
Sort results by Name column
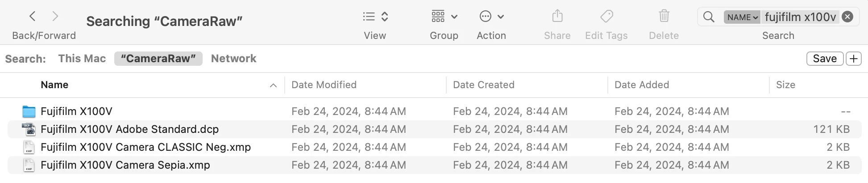click(54, 85)
